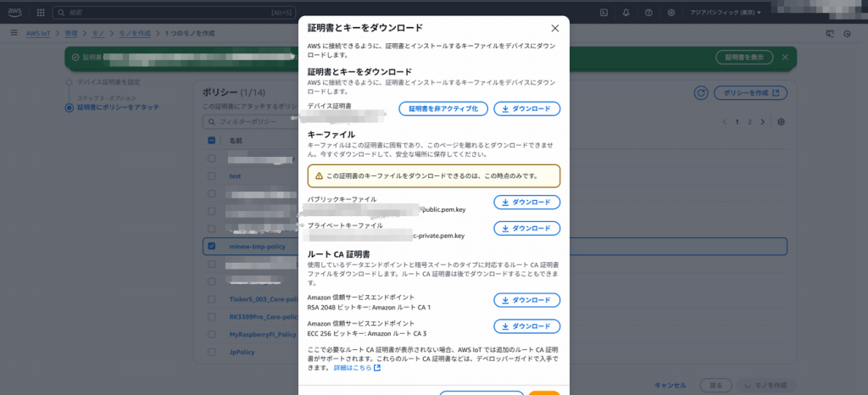Download the device certificate
This screenshot has width=868, height=395.
click(x=526, y=108)
